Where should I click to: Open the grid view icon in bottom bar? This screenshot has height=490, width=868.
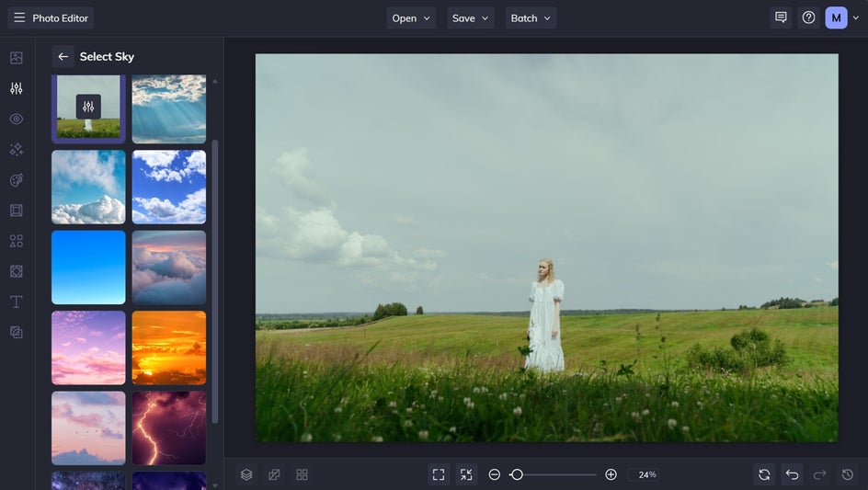[x=302, y=474]
